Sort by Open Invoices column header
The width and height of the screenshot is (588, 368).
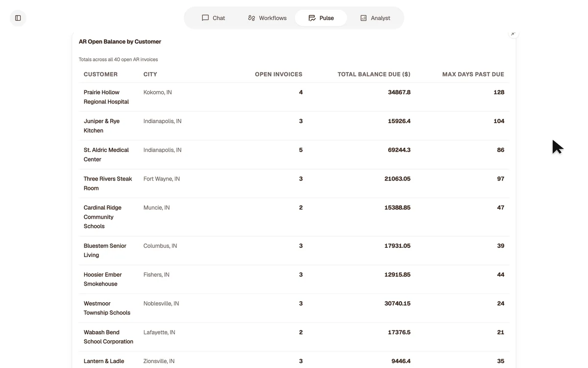[x=278, y=74]
